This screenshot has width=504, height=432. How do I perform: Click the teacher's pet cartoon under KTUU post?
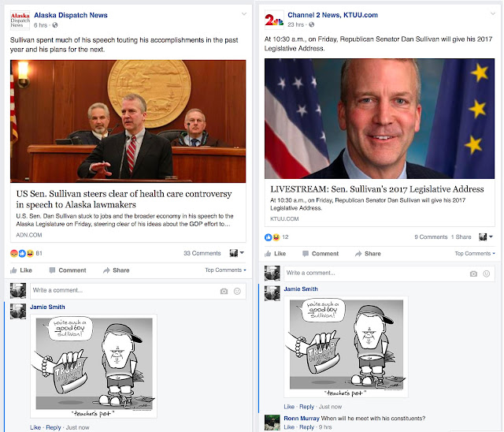pos(346,347)
